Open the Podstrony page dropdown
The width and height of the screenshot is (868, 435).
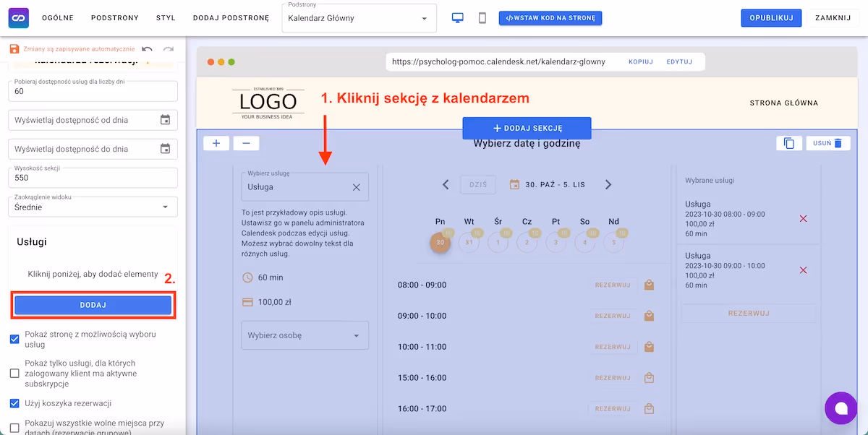[359, 18]
